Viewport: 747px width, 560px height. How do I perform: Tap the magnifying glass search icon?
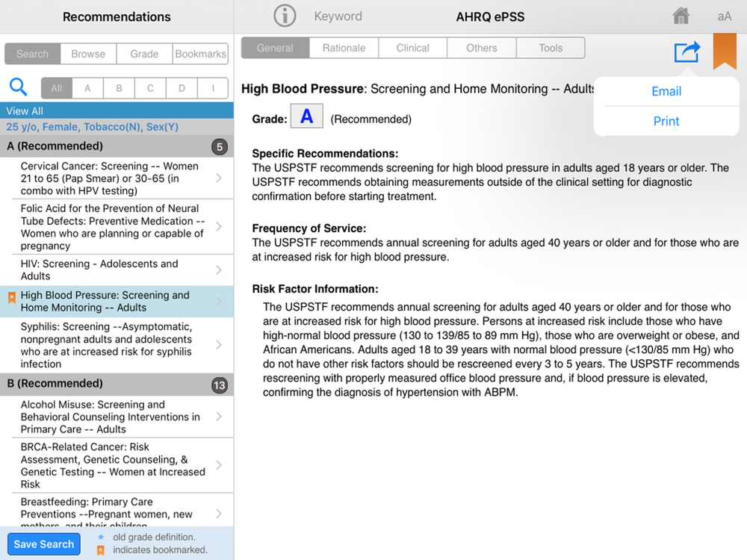19,87
